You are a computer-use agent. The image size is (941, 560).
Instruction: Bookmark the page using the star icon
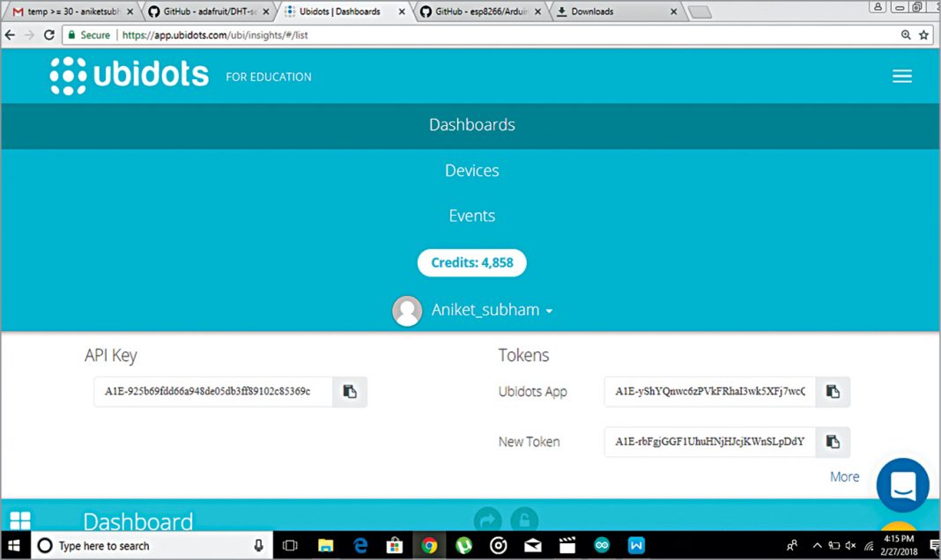pyautogui.click(x=922, y=35)
